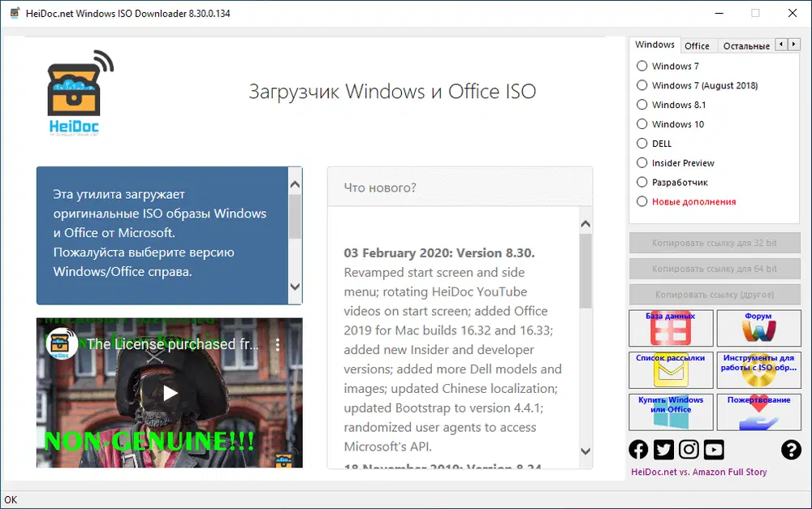
Task: Click the Что нового scrollbar thumb
Action: (x=585, y=271)
